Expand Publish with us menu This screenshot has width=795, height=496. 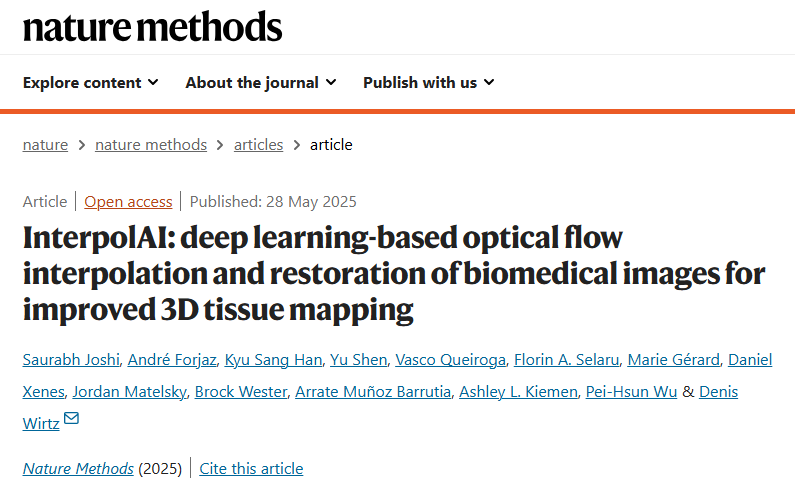pyautogui.click(x=428, y=82)
